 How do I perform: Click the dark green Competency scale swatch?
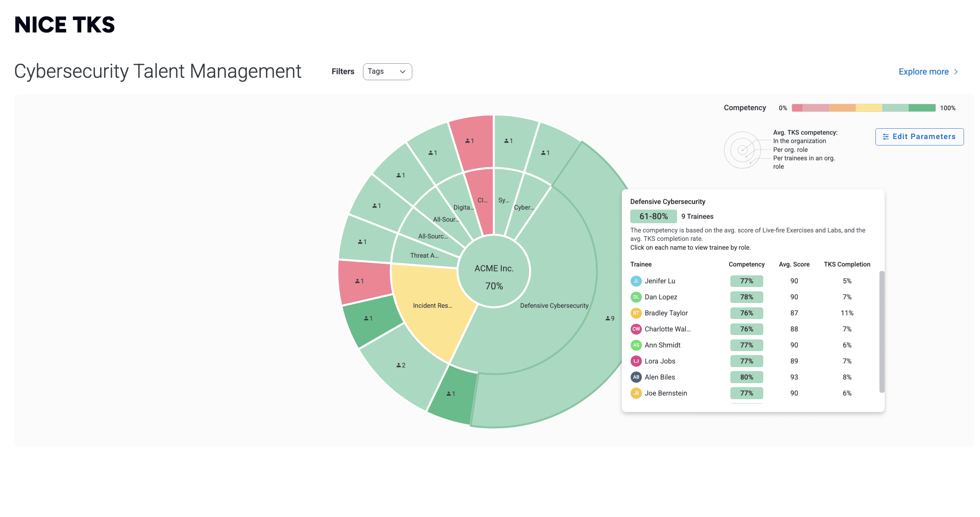tap(922, 108)
